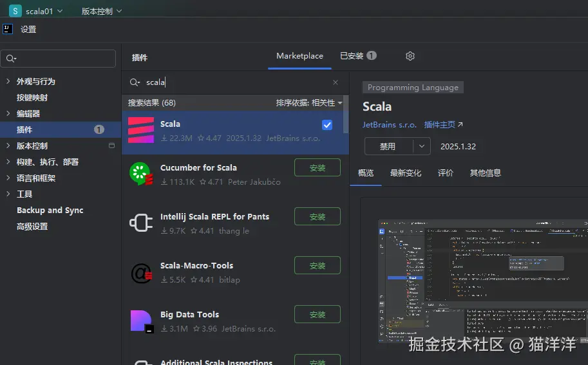Switch to the 已安装 tab

358,56
